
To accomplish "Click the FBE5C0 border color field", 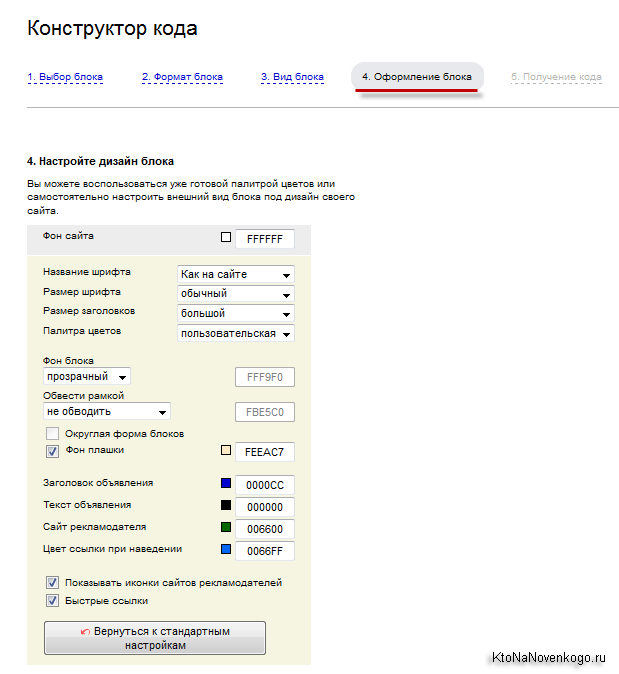I will pos(265,412).
